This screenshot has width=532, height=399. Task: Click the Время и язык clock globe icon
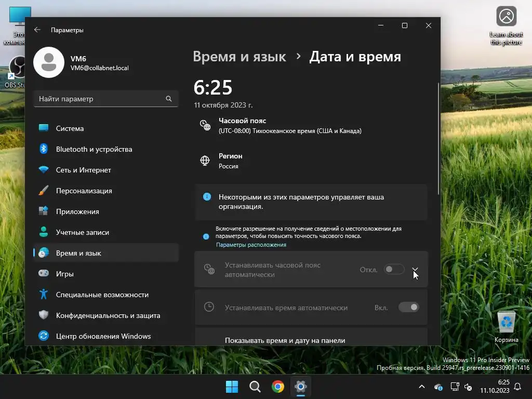[x=44, y=253]
